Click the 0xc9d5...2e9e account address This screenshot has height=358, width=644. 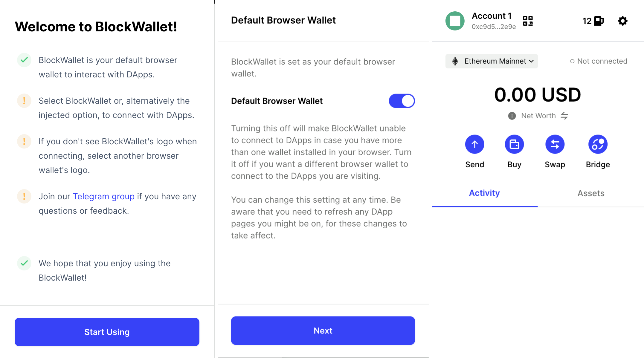coord(494,27)
